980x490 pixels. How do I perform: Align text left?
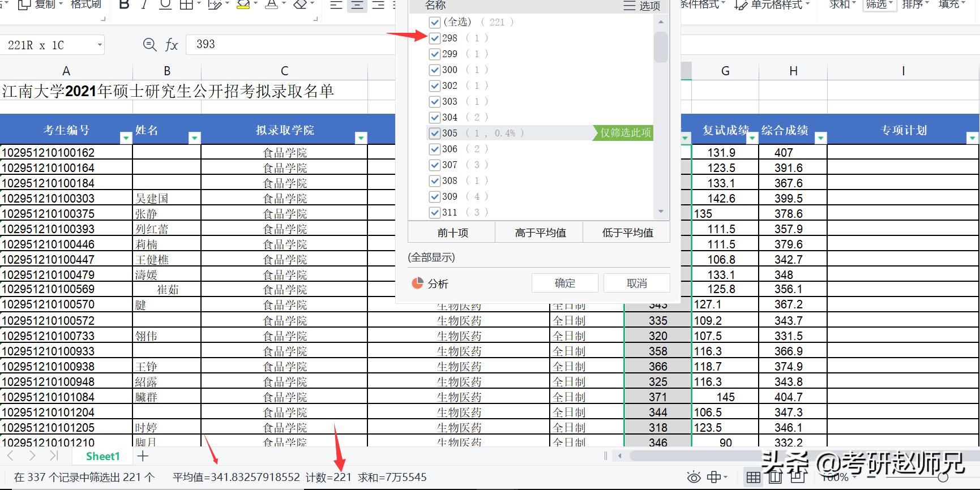click(336, 5)
